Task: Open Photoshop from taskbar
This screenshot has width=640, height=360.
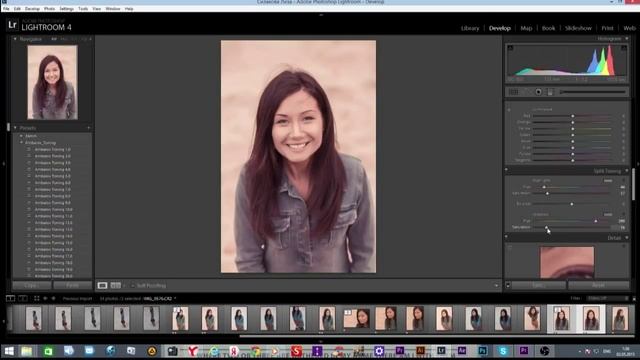Action: pyautogui.click(x=482, y=351)
